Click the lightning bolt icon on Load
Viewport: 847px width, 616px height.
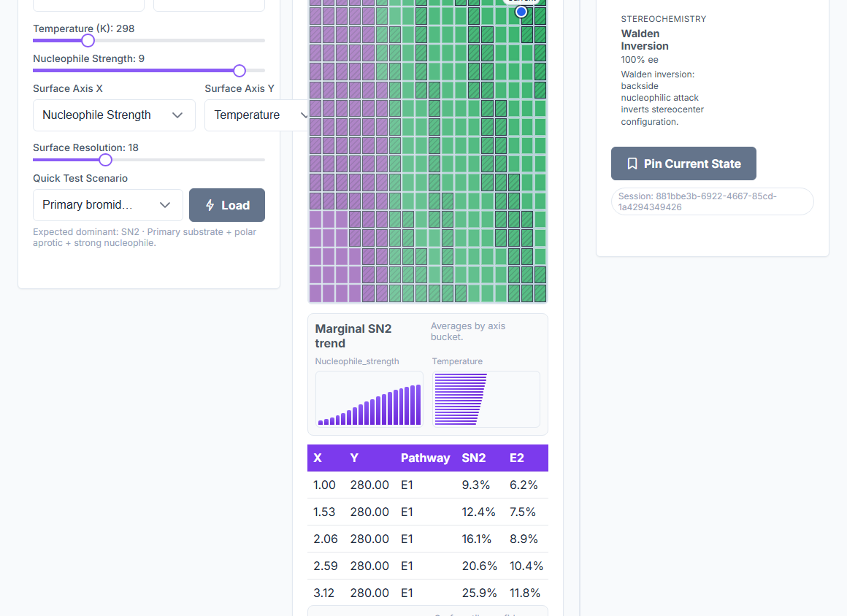210,205
